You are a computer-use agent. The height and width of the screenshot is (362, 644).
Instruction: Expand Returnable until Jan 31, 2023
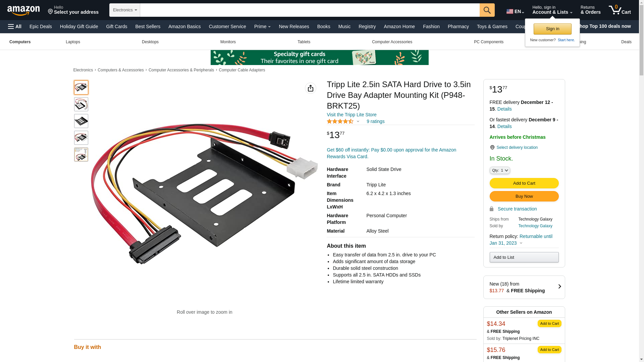pos(521,240)
